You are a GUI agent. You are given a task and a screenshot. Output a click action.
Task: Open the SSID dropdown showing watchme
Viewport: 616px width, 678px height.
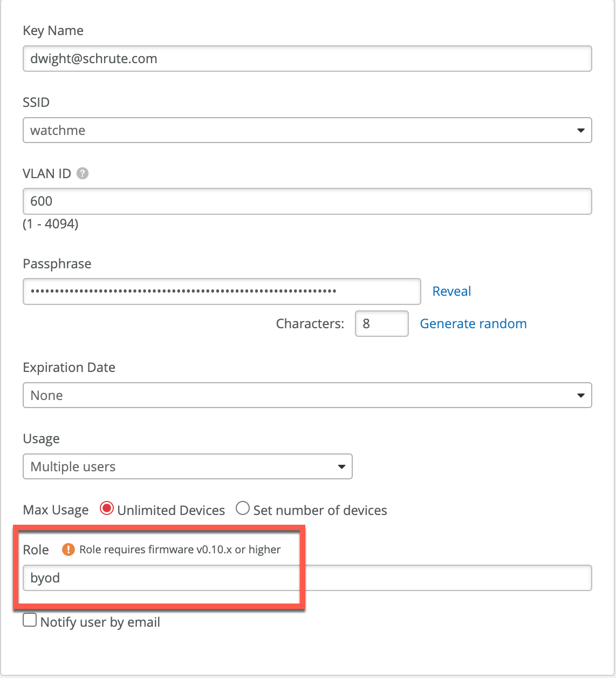[x=307, y=130]
